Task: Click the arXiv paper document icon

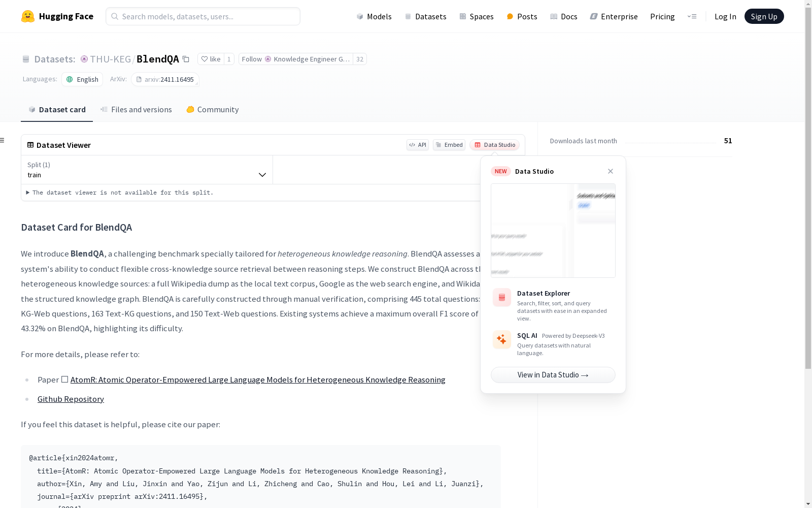Action: click(x=139, y=79)
